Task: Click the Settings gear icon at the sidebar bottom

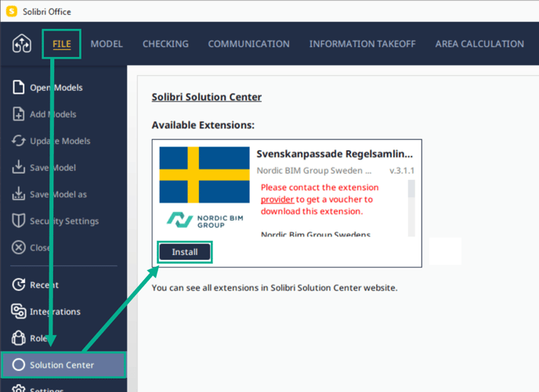Action: click(19, 389)
